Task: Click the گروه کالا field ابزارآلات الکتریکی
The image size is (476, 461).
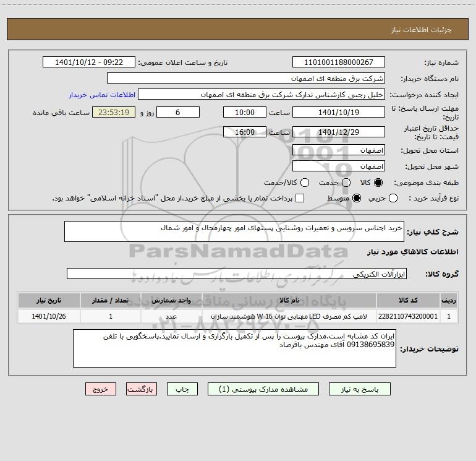Action: tap(237, 274)
